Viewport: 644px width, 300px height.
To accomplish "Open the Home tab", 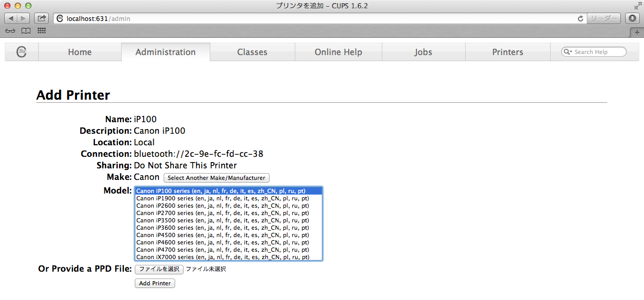I will tap(80, 52).
